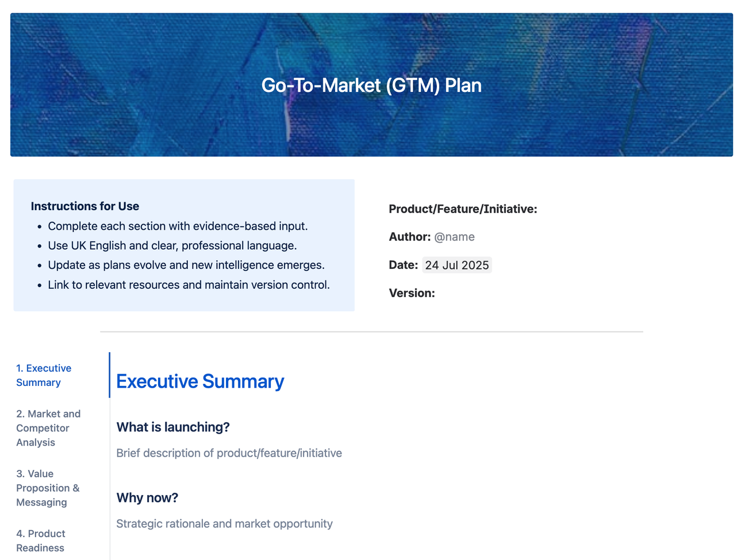Select "1. Executive Summary" in the contents sidebar
745x560 pixels.
(x=44, y=375)
